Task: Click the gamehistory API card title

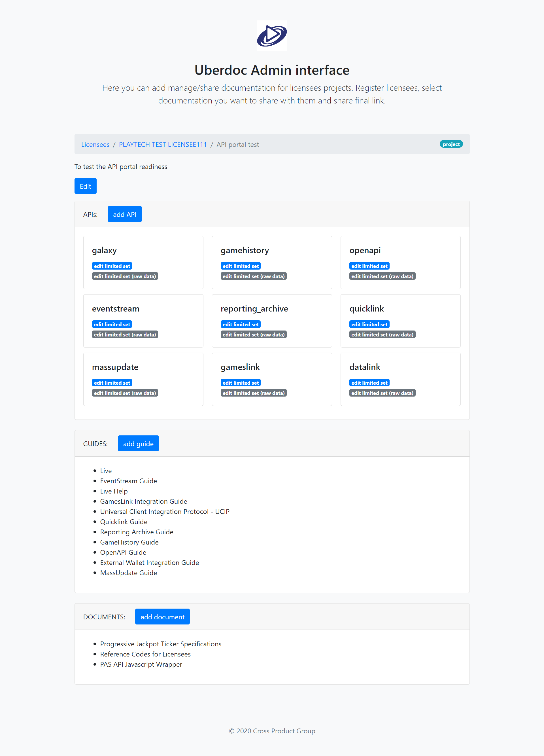Action: coord(245,250)
